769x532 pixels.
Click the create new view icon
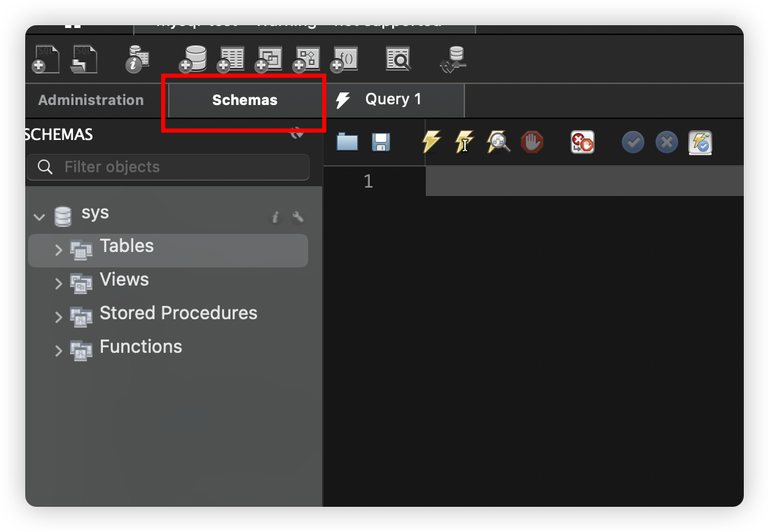(268, 59)
